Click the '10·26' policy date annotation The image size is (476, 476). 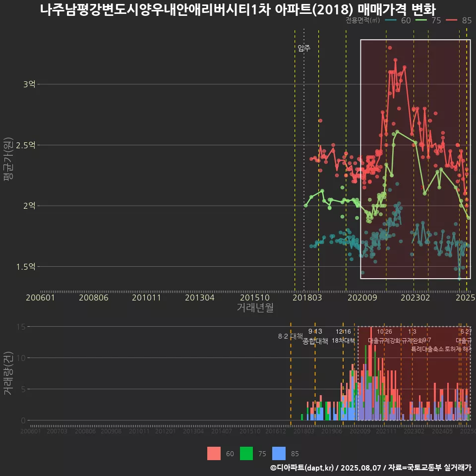384,332
